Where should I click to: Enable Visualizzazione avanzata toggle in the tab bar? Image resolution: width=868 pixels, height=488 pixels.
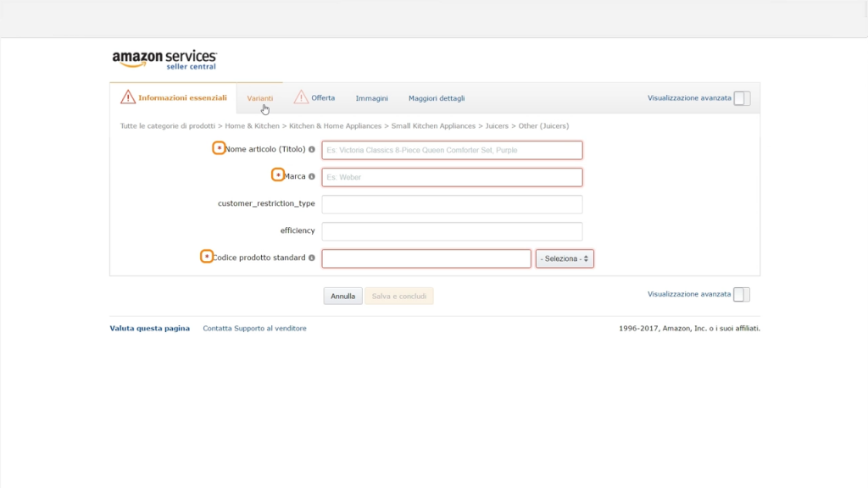742,98
